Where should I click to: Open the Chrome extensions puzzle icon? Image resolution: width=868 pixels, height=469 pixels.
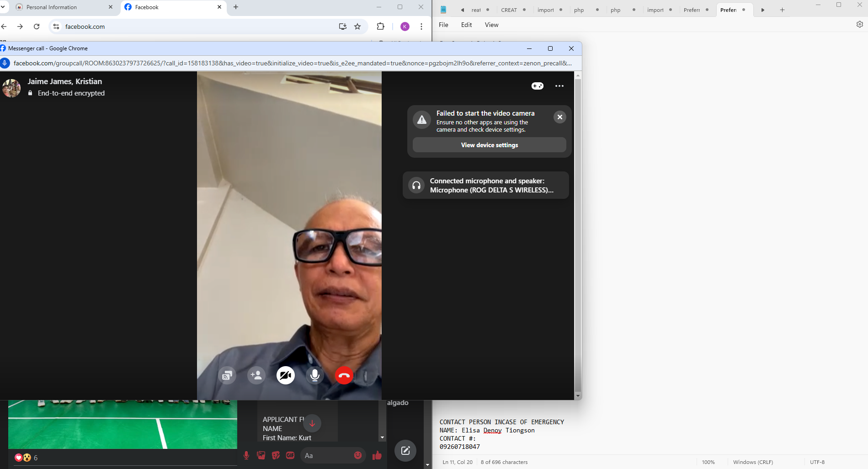[x=380, y=27]
